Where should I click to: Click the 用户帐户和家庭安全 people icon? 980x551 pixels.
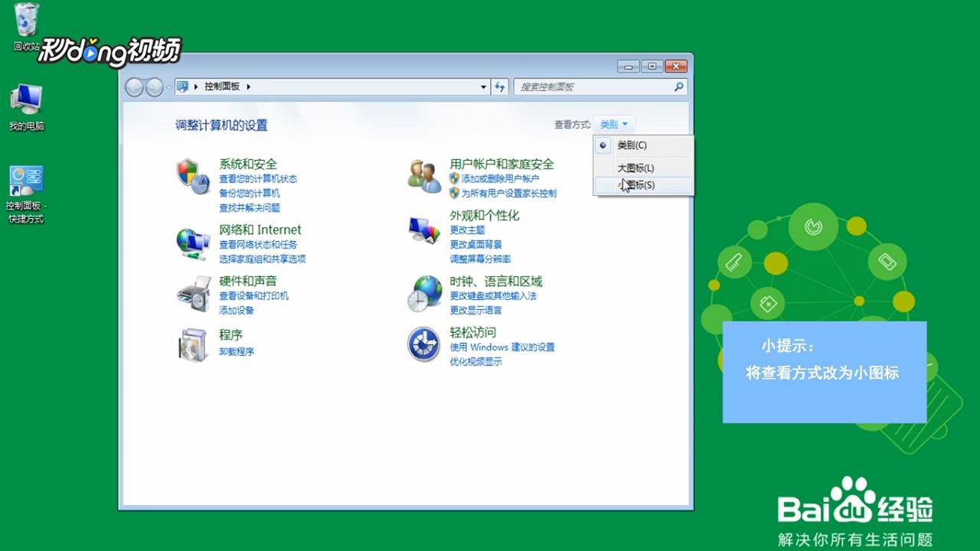(423, 176)
